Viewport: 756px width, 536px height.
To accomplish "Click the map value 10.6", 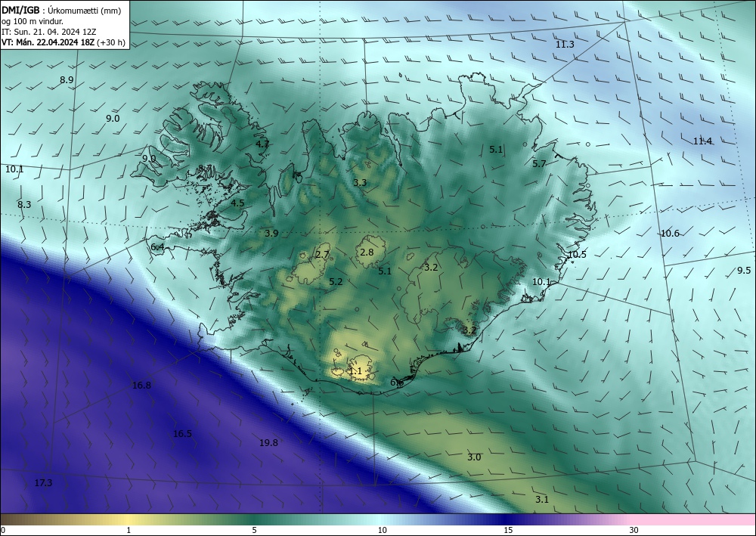I will pyautogui.click(x=670, y=234).
